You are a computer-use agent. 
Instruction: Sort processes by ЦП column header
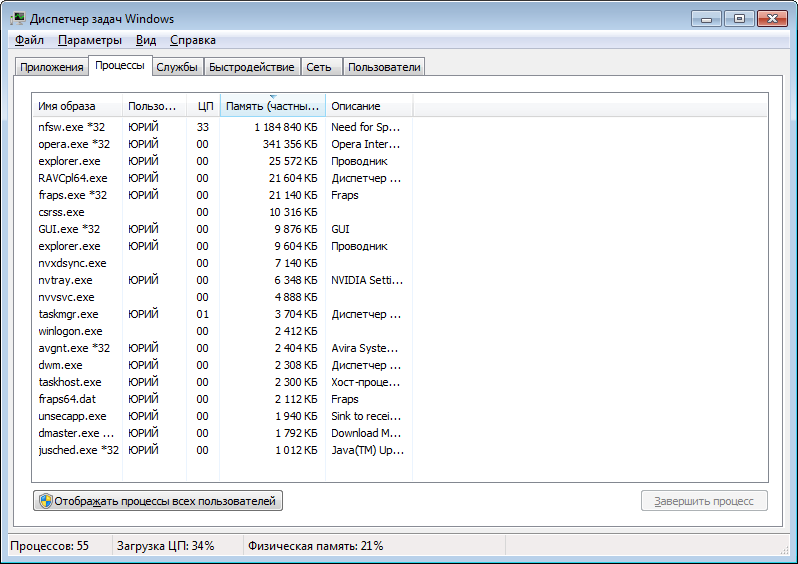(x=203, y=106)
